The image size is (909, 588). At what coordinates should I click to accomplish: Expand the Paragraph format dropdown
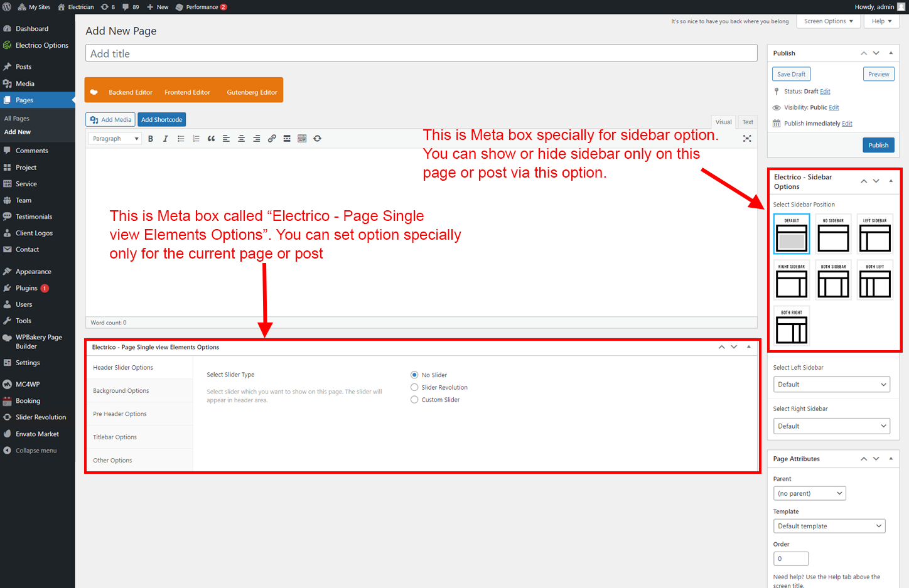tap(115, 139)
